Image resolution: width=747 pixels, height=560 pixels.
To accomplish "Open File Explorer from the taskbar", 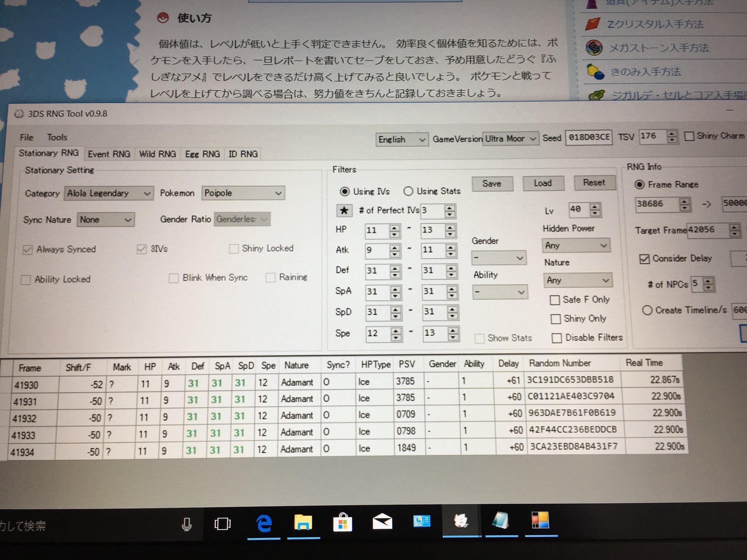I will pyautogui.click(x=303, y=523).
